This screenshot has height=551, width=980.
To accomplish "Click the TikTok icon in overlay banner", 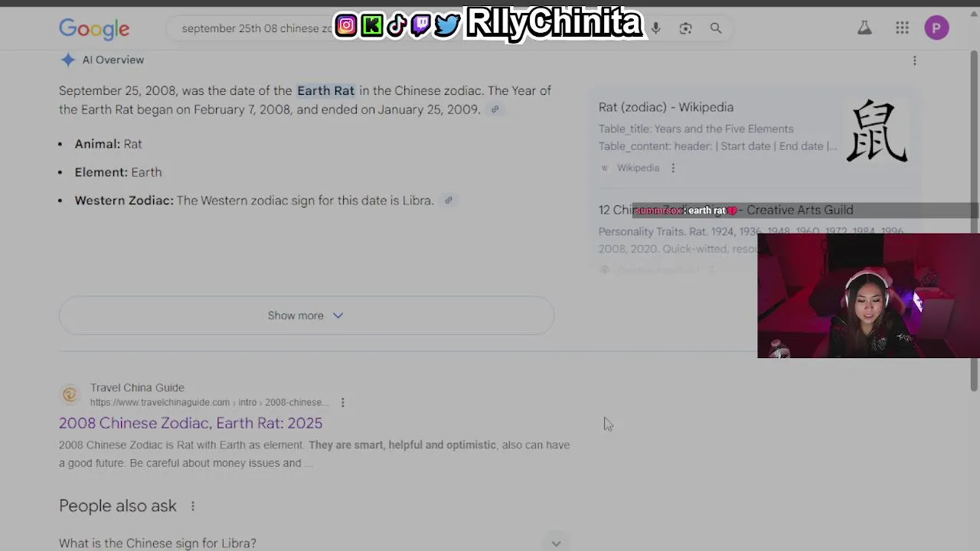I will (x=396, y=25).
